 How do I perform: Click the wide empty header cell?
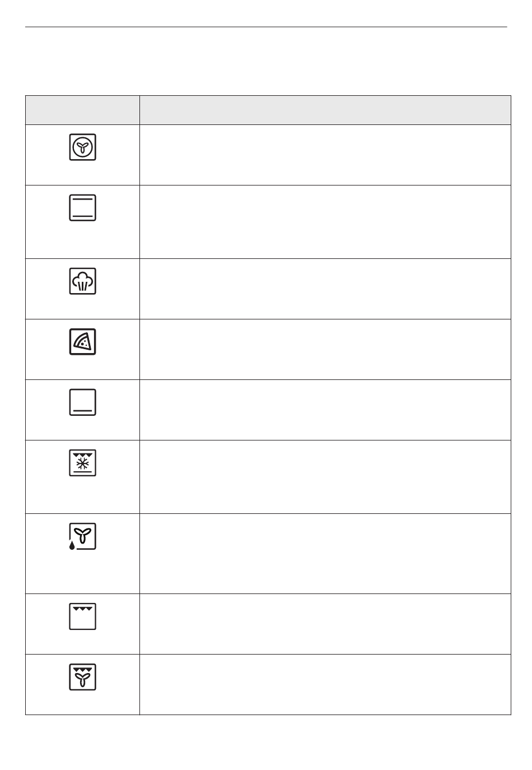[x=325, y=110]
